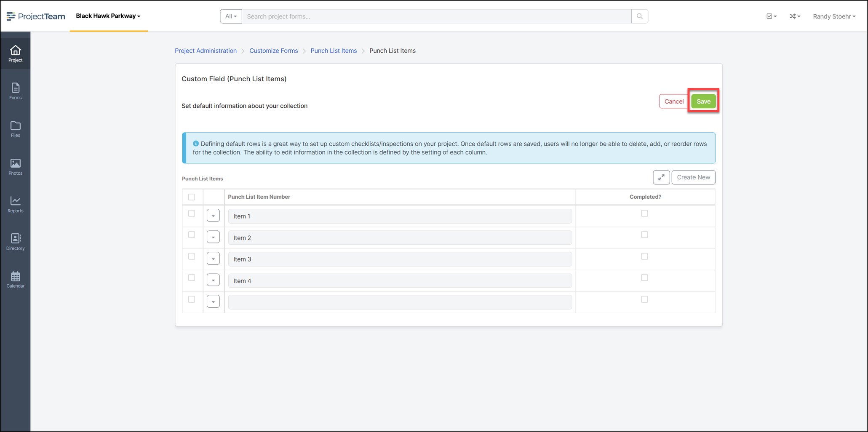
Task: Click the empty fifth row text field
Action: click(400, 302)
